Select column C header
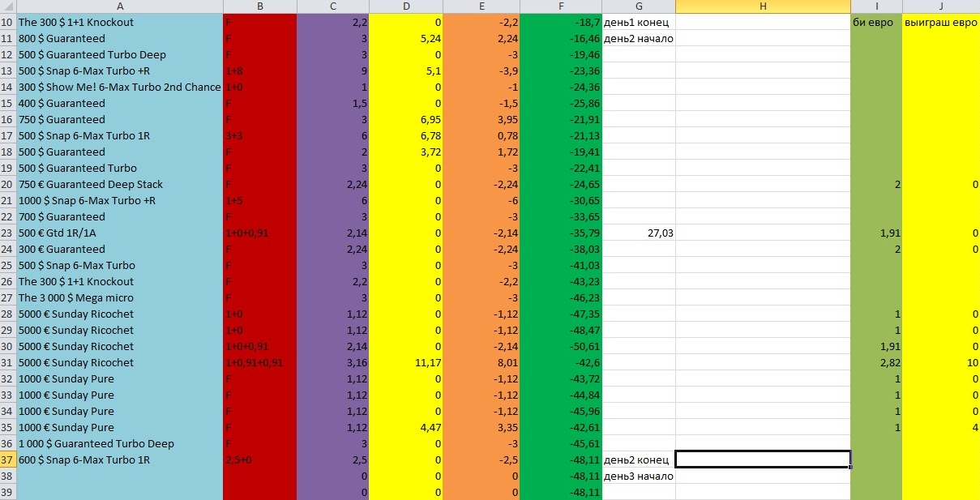This screenshot has width=980, height=500. pos(333,6)
